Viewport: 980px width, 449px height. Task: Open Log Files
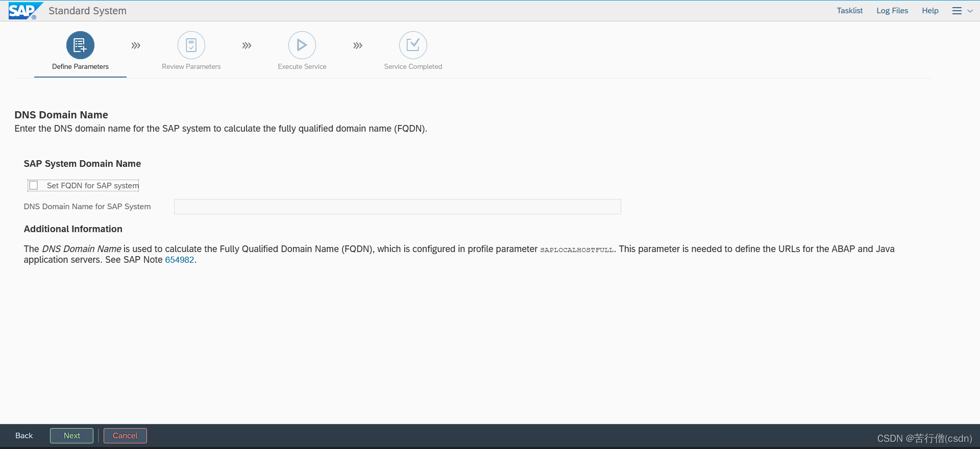[x=892, y=11]
